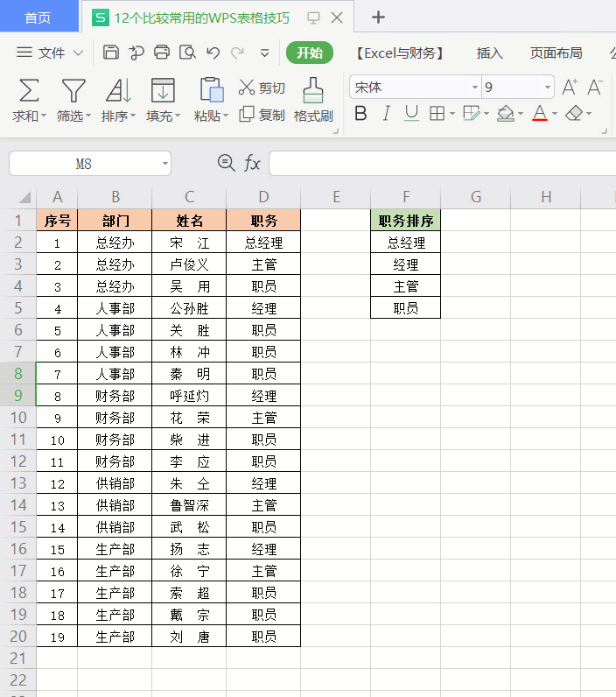The width and height of the screenshot is (616, 697).
Task: Click the 剪切 cut button
Action: (x=262, y=88)
